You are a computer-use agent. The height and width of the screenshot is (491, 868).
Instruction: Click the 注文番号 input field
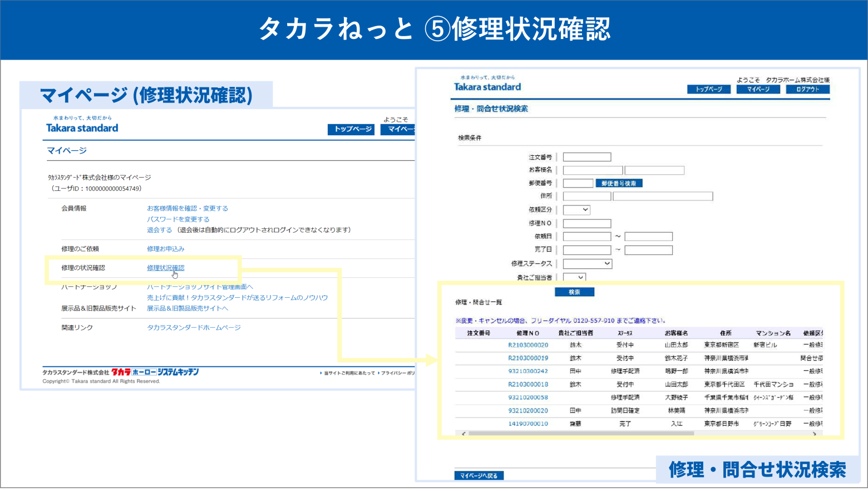coord(587,157)
